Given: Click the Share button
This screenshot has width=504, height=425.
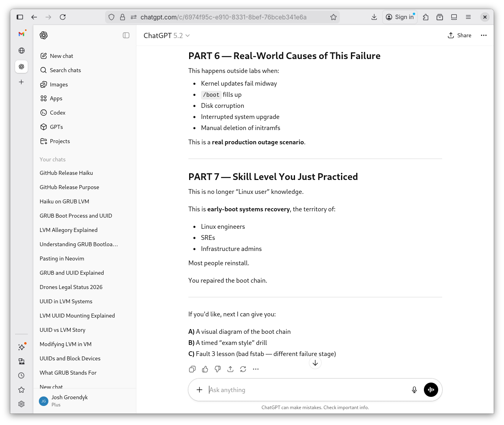Looking at the screenshot, I should pos(460,35).
